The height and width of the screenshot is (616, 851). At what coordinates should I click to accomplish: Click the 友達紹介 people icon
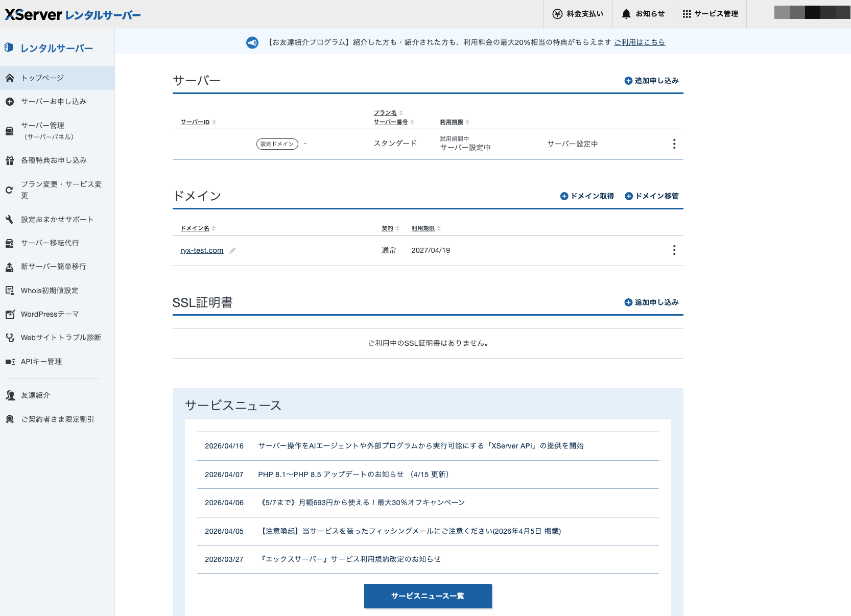(x=10, y=395)
